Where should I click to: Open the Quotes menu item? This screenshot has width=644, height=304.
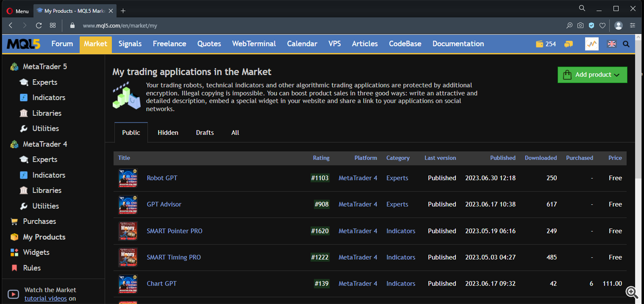click(x=209, y=44)
